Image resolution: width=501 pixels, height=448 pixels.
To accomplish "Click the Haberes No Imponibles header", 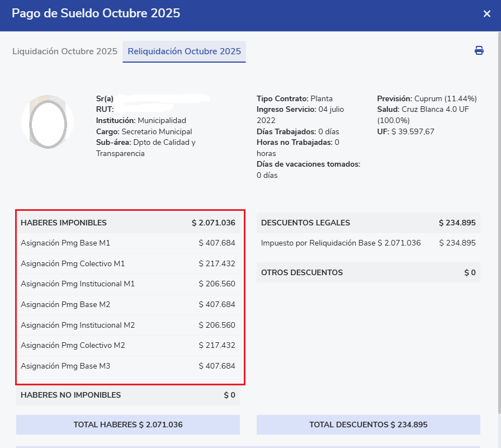I will click(128, 395).
